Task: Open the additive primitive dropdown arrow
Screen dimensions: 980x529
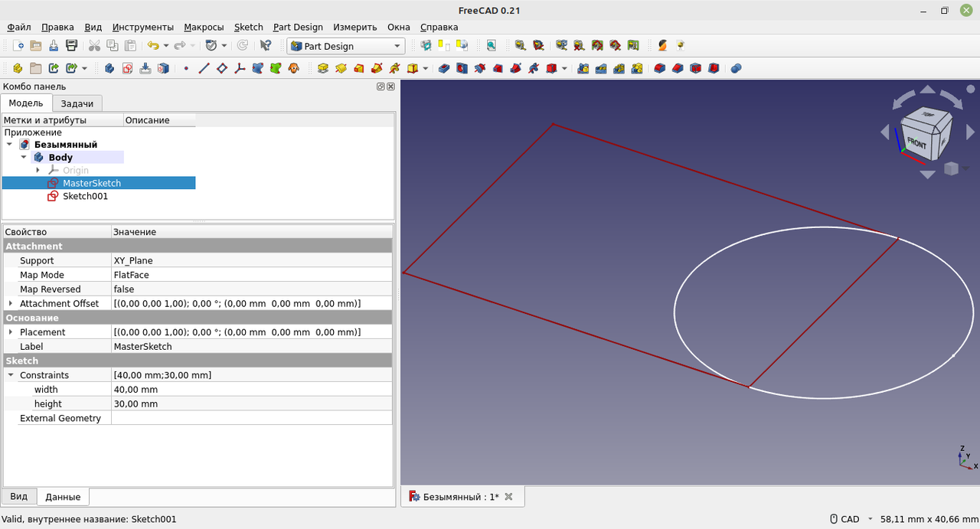Action: pos(426,68)
